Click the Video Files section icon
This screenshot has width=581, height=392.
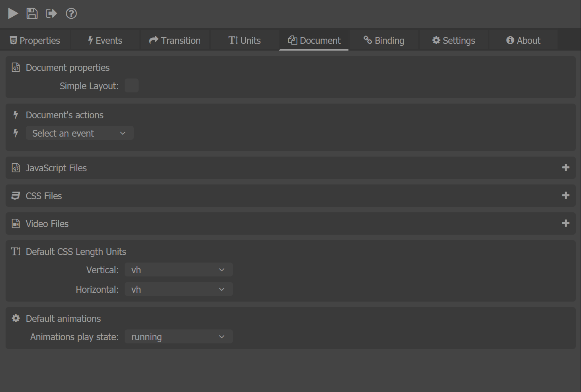[16, 223]
